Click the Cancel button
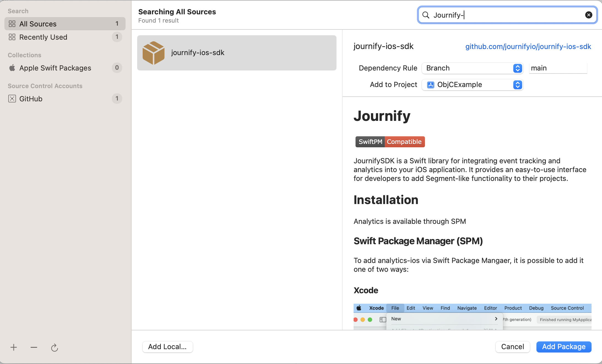The width and height of the screenshot is (602, 364). click(x=512, y=347)
